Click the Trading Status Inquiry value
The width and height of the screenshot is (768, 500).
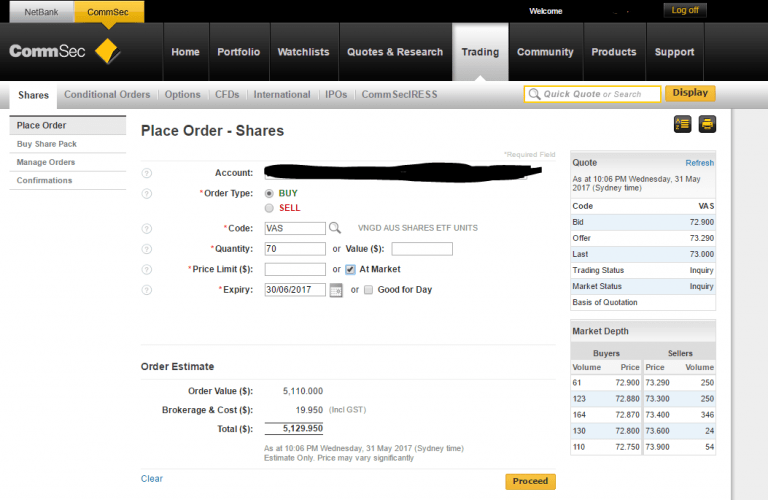click(701, 270)
